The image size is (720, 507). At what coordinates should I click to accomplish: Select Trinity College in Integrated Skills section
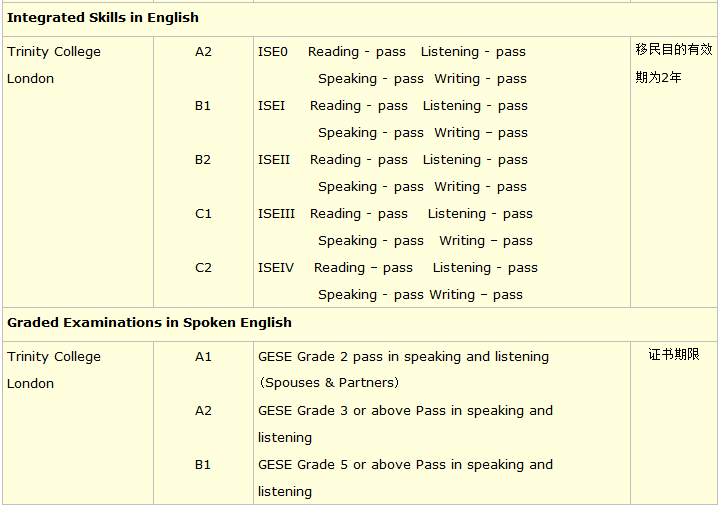coord(54,52)
